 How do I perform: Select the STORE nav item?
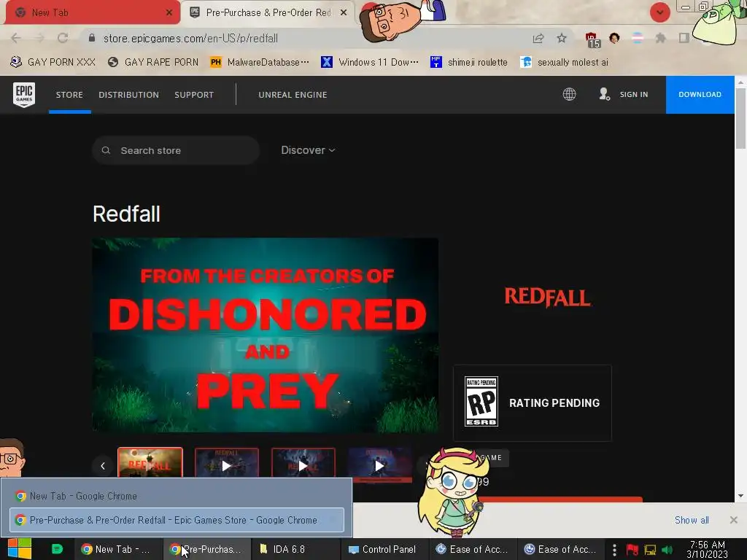pos(69,95)
